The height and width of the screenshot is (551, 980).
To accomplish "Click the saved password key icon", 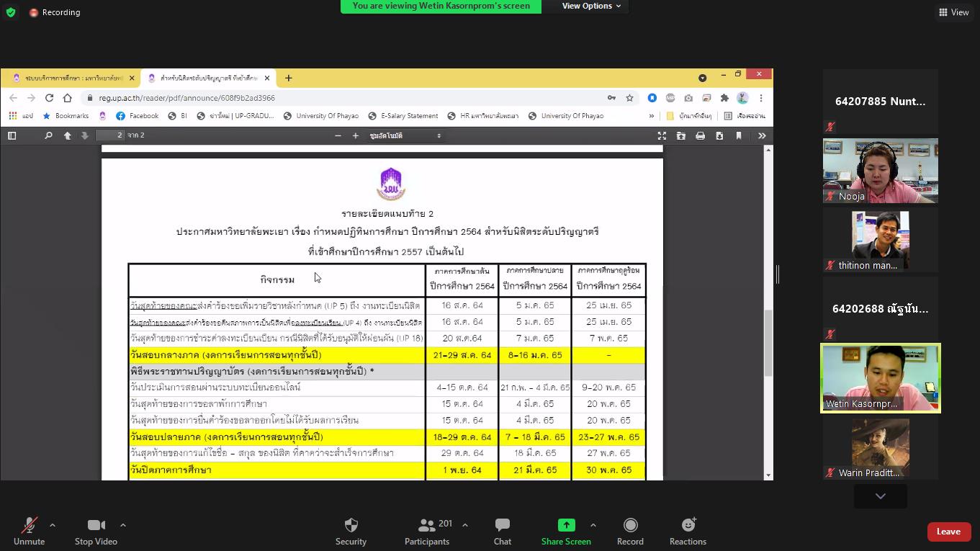I will (x=611, y=98).
